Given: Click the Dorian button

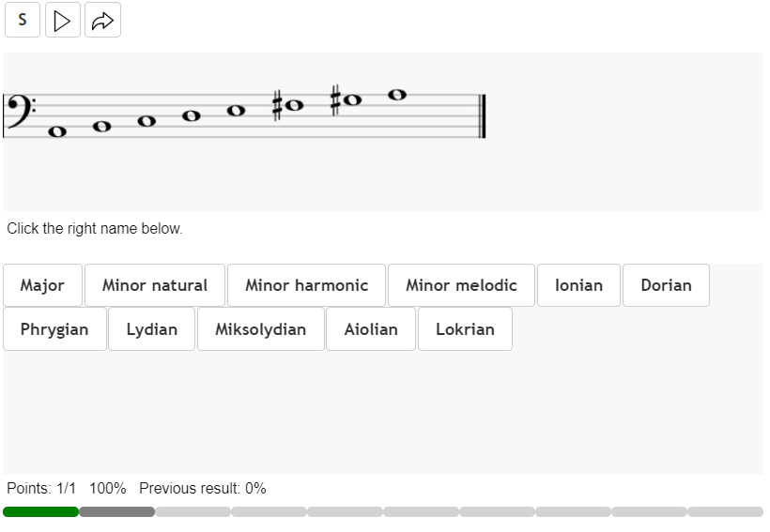Looking at the screenshot, I should [x=666, y=285].
